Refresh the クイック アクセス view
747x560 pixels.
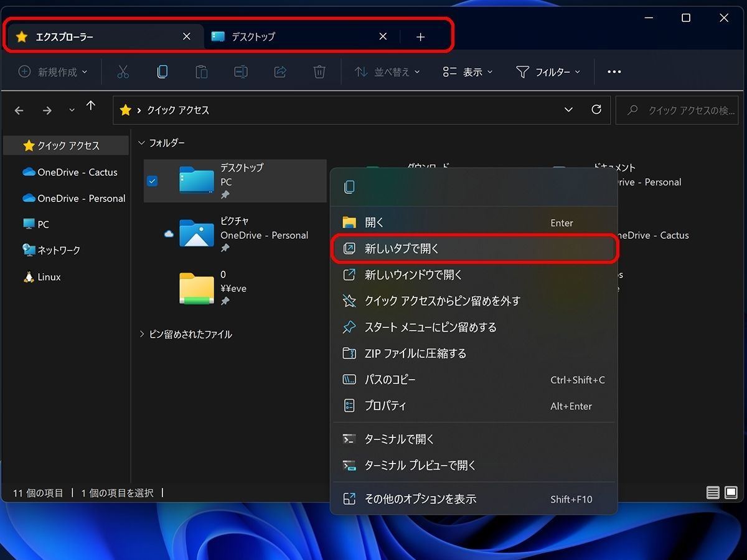click(x=596, y=110)
